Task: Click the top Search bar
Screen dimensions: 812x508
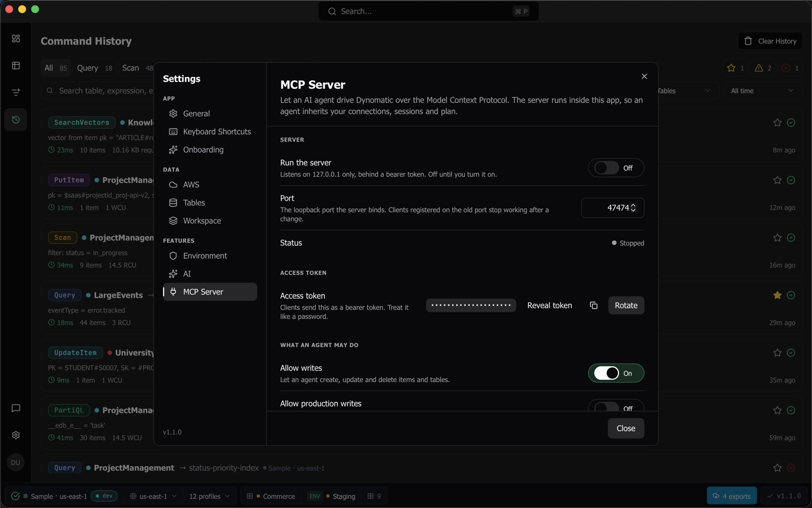Action: (x=429, y=11)
